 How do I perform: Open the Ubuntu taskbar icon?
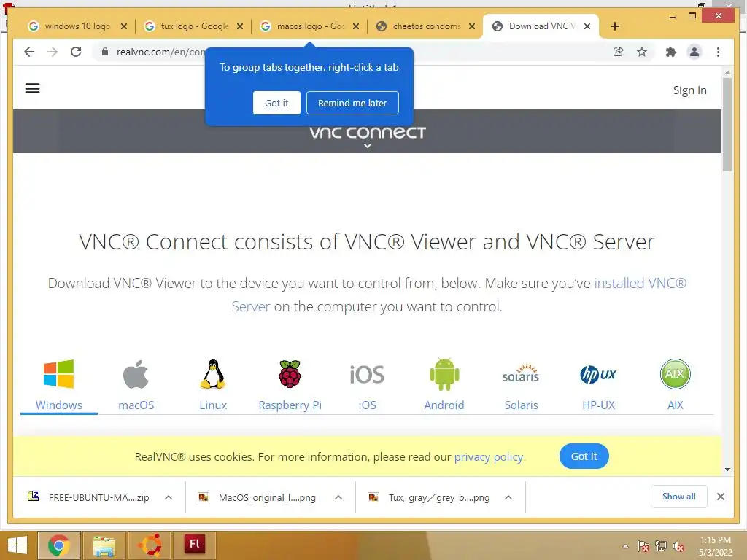[150, 545]
